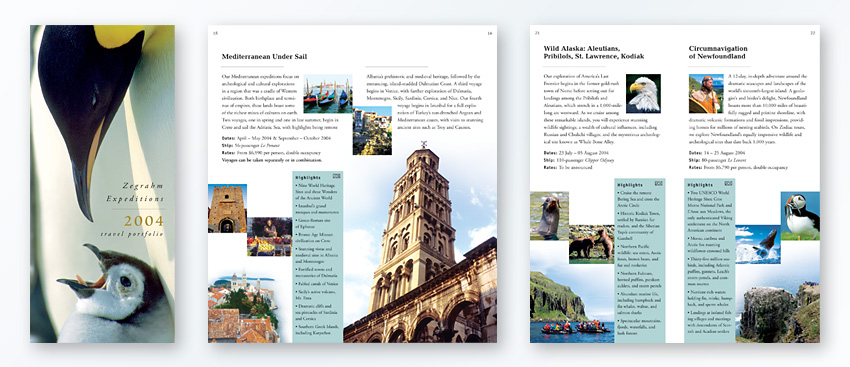Open the green cliff and Zodiac boats photo
The height and width of the screenshot is (367, 850).
572,306
